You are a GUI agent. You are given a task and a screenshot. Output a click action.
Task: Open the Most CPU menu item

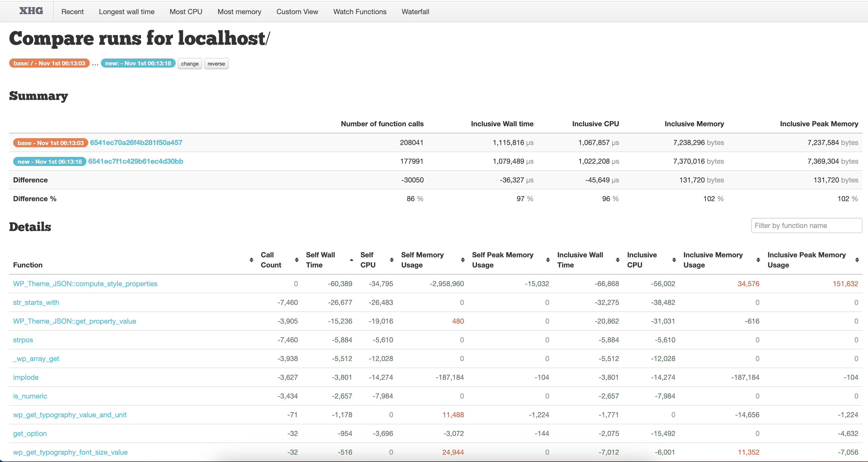click(x=186, y=12)
